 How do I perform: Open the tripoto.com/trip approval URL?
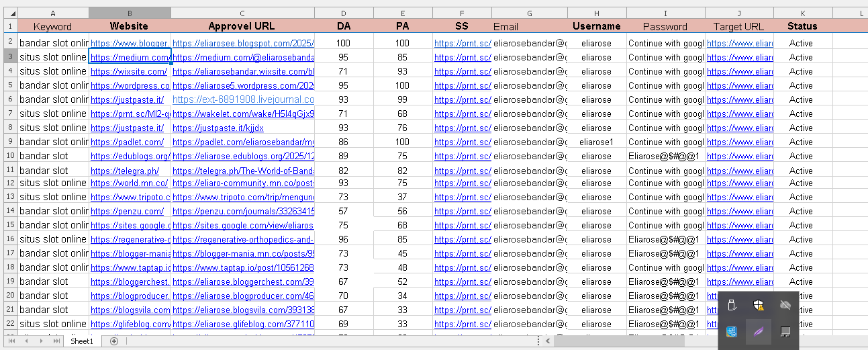coord(243,197)
